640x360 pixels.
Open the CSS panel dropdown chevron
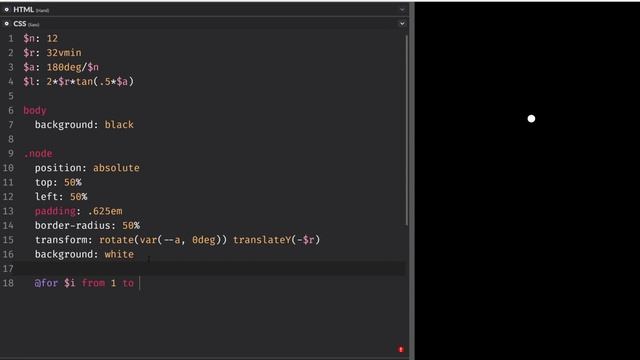click(402, 24)
